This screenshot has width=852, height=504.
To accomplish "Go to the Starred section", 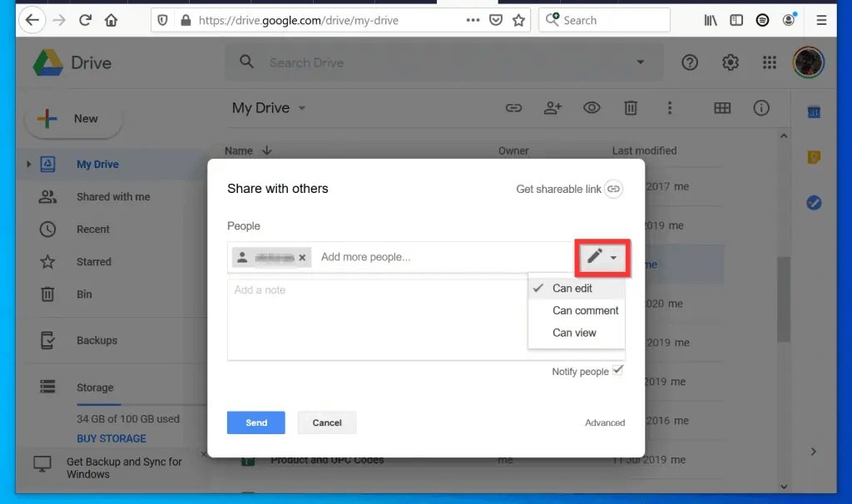I will [93, 262].
